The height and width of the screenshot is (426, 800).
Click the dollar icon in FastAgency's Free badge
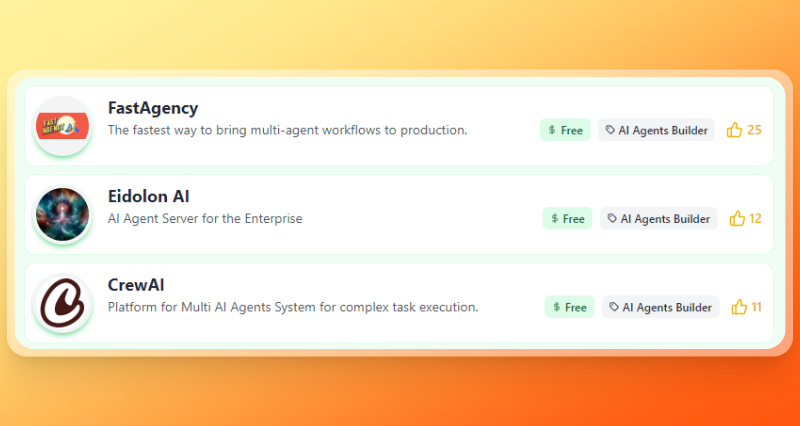tap(552, 130)
